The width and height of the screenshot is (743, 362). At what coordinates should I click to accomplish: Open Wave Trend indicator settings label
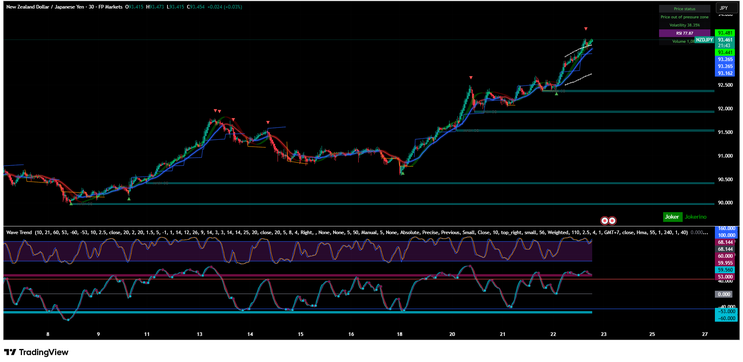coord(18,233)
